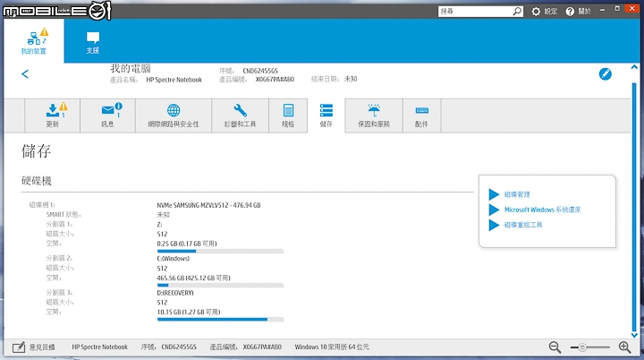The width and height of the screenshot is (644, 360).
Task: Click the 磁碟重組工具 play arrow icon
Action: [x=494, y=225]
